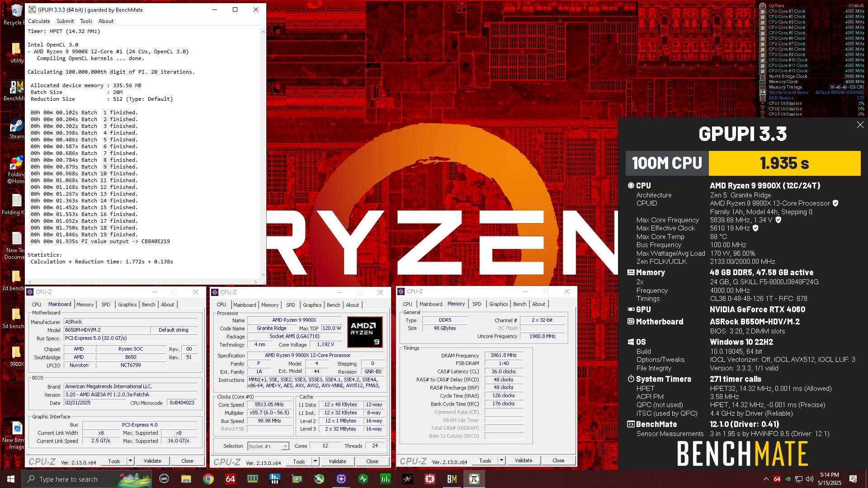The image size is (868, 488).
Task: Open the notification center icon
Action: (853, 479)
